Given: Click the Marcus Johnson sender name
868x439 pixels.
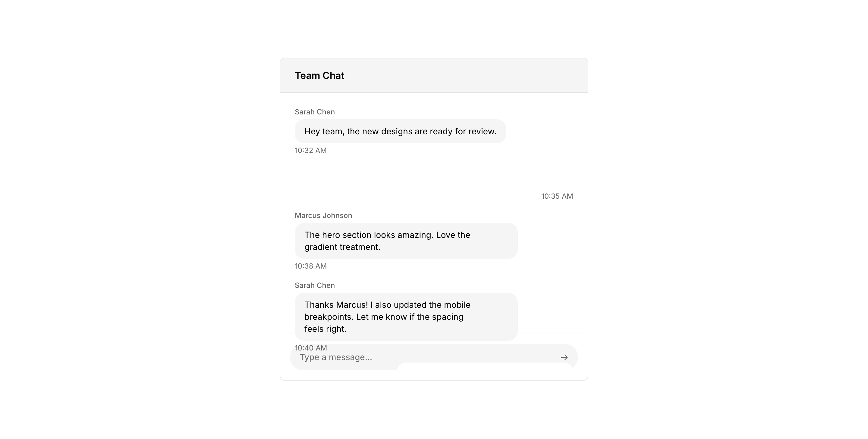Looking at the screenshot, I should (x=323, y=216).
